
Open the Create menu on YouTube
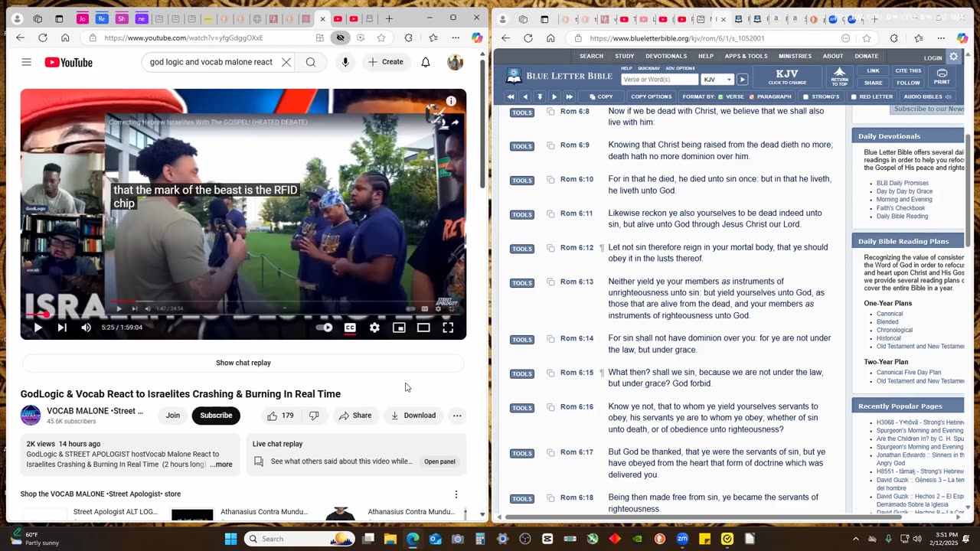[x=385, y=62]
